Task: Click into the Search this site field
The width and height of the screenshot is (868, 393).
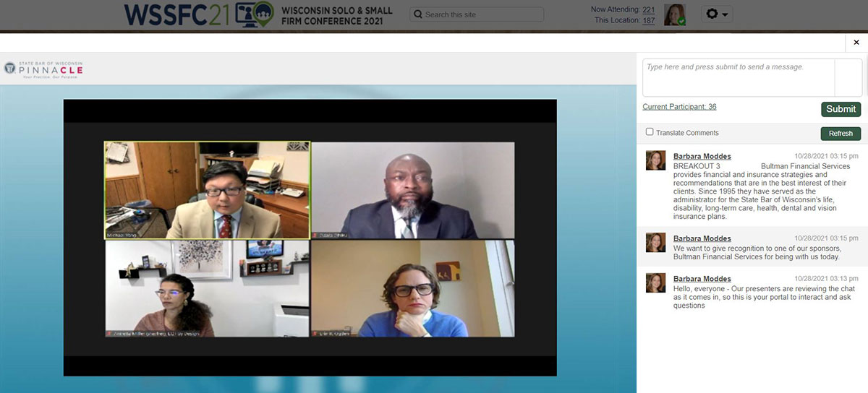Action: (481, 14)
